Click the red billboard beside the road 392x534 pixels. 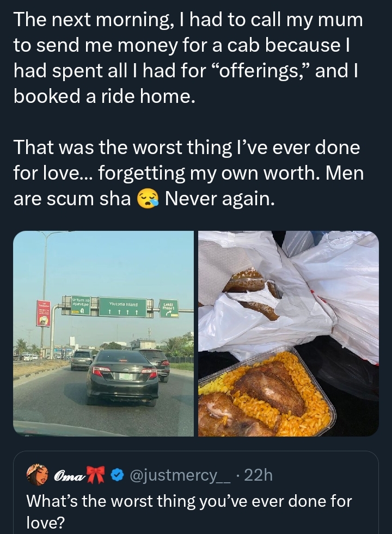click(x=44, y=313)
